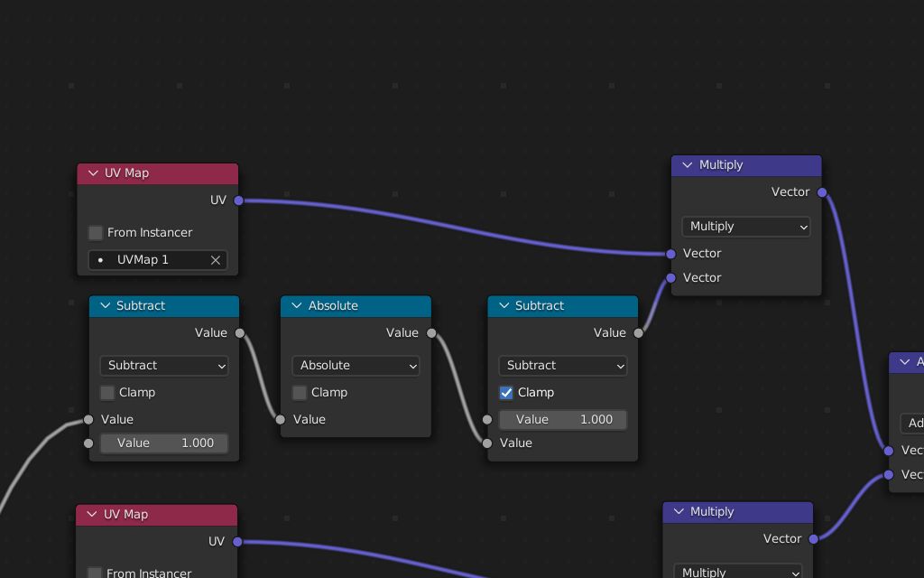Open operation dropdown in Subtract node with Clamp checked

pos(563,366)
